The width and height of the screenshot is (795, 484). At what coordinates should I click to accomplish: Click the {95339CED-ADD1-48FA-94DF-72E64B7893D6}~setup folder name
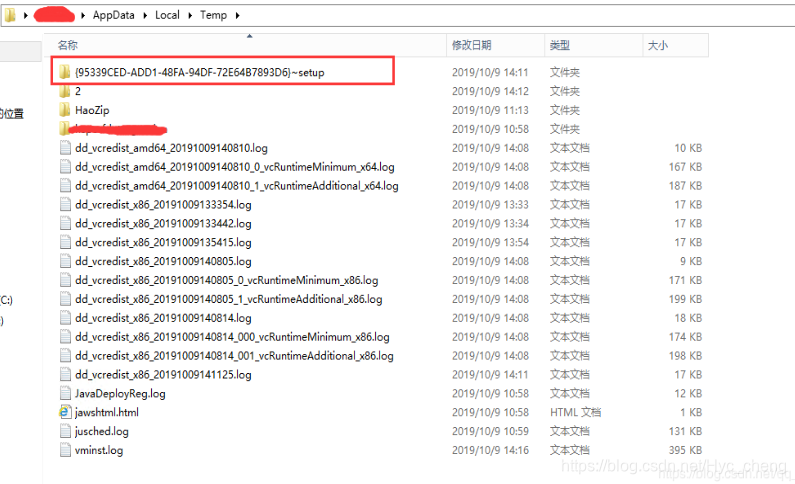[199, 72]
